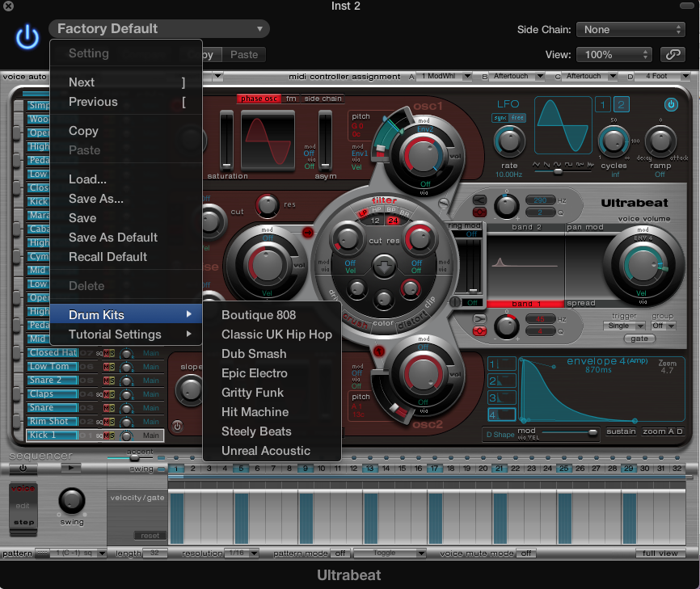Start sequencer with the play button
Image resolution: width=700 pixels, height=589 pixels.
pos(70,468)
